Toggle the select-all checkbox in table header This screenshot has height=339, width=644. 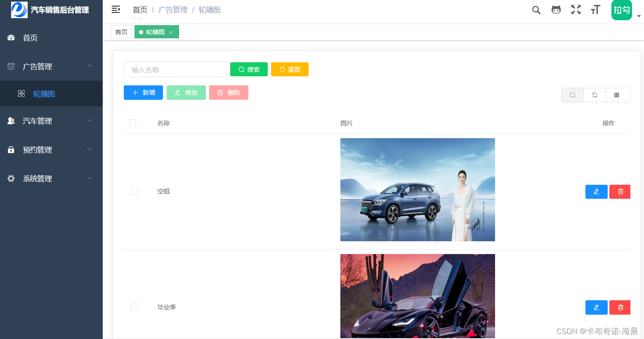[x=132, y=123]
